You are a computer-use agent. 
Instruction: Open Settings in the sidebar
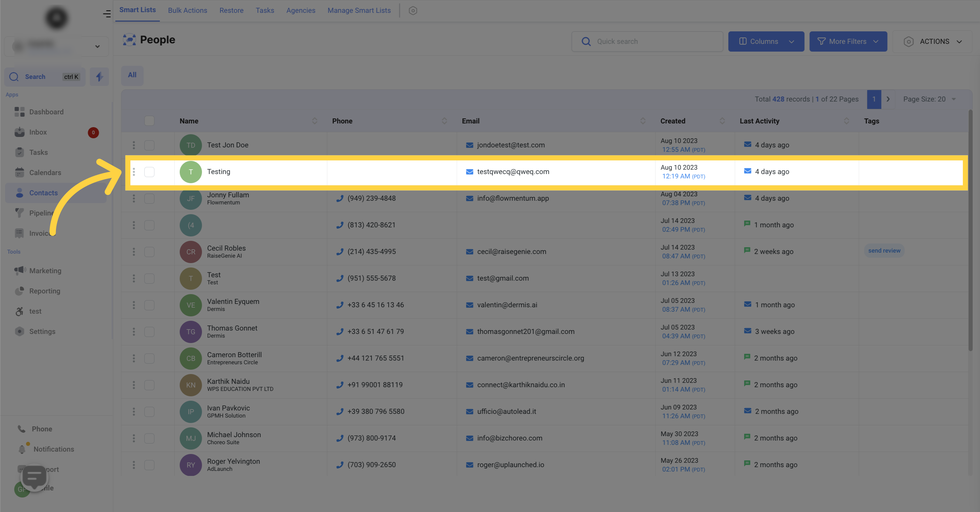[42, 331]
